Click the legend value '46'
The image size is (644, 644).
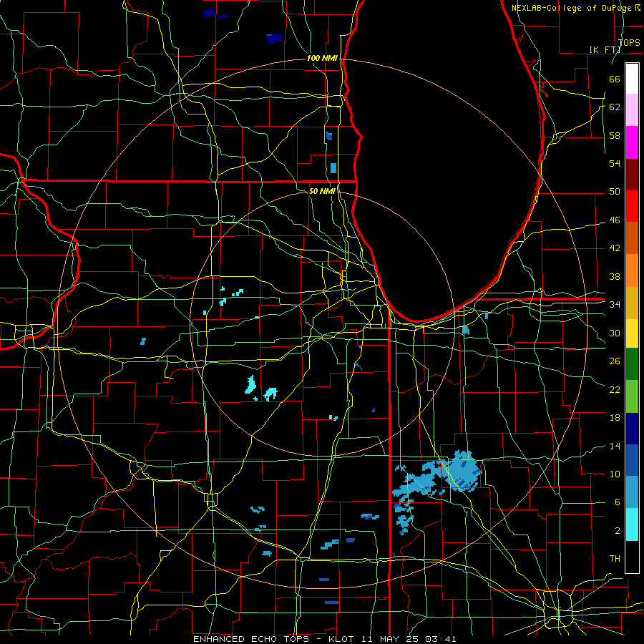(x=615, y=220)
